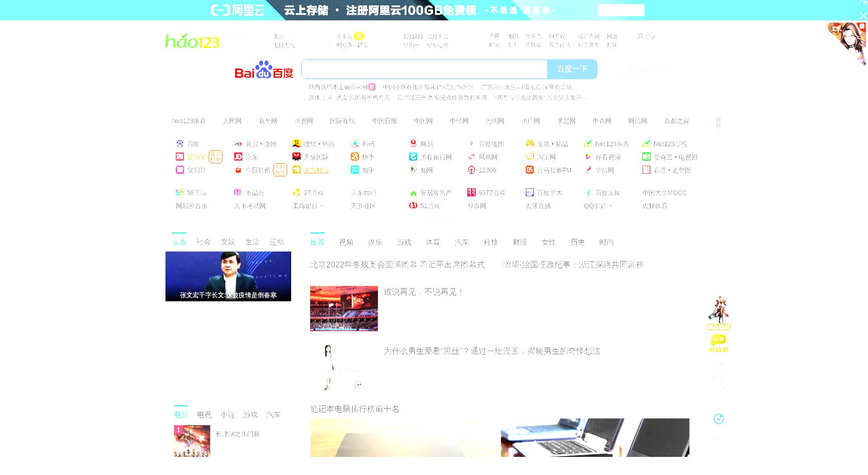Open the 张文宏 news video thumbnail
Viewport: 868px width, 475px height.
(x=228, y=276)
